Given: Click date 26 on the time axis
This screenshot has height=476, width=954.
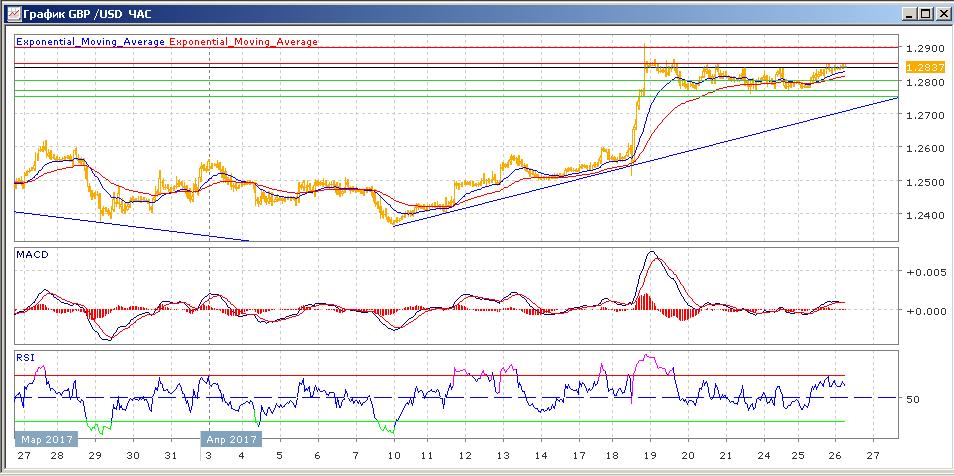Looking at the screenshot, I should pos(836,455).
